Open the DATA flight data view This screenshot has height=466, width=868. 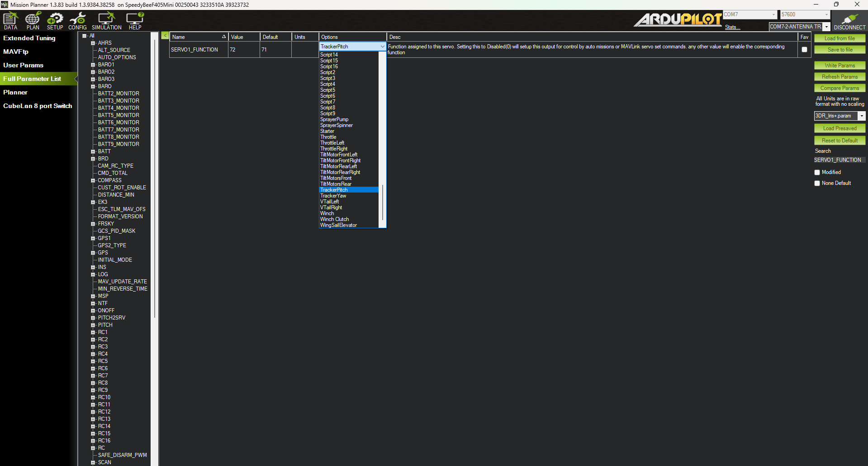[x=10, y=21]
